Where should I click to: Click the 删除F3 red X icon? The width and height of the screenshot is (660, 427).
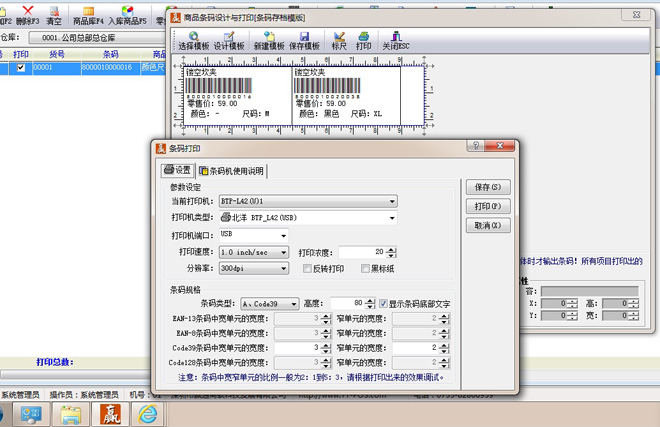click(28, 15)
